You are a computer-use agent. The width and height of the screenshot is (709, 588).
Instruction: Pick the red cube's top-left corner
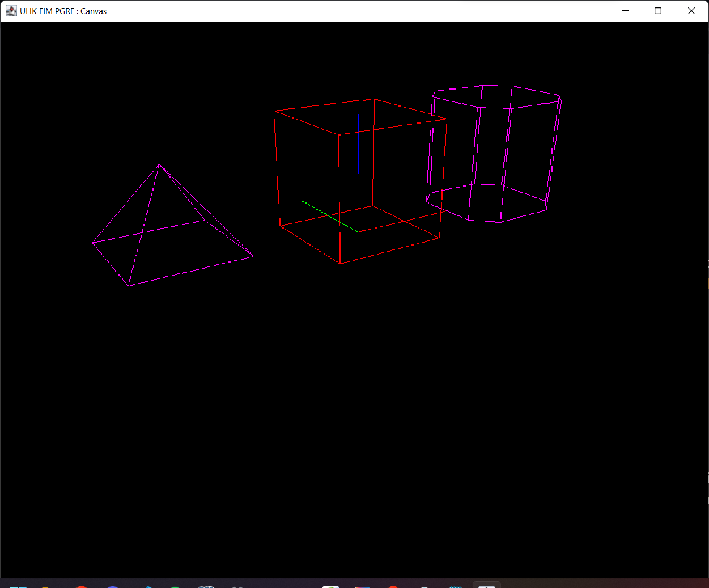pos(275,111)
